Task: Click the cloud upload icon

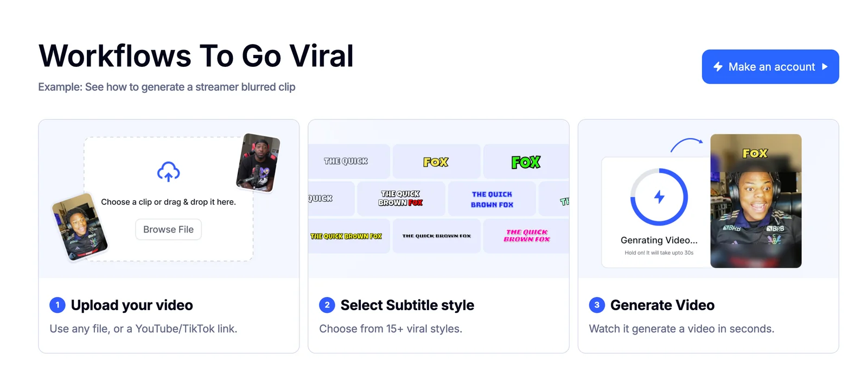Action: 168,172
